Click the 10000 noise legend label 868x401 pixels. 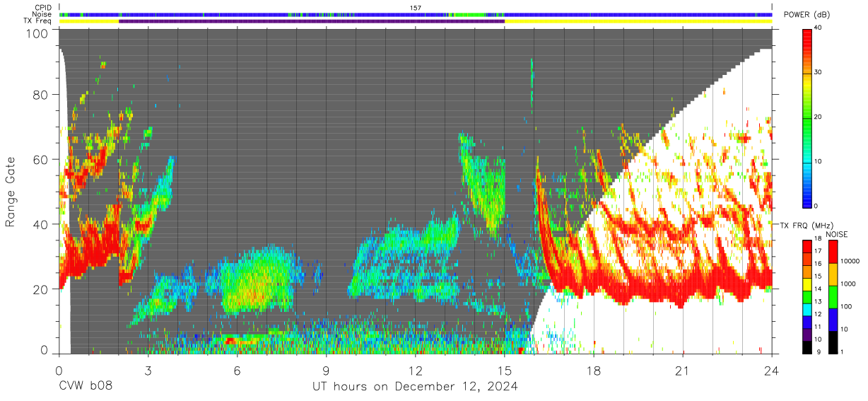pos(851,262)
